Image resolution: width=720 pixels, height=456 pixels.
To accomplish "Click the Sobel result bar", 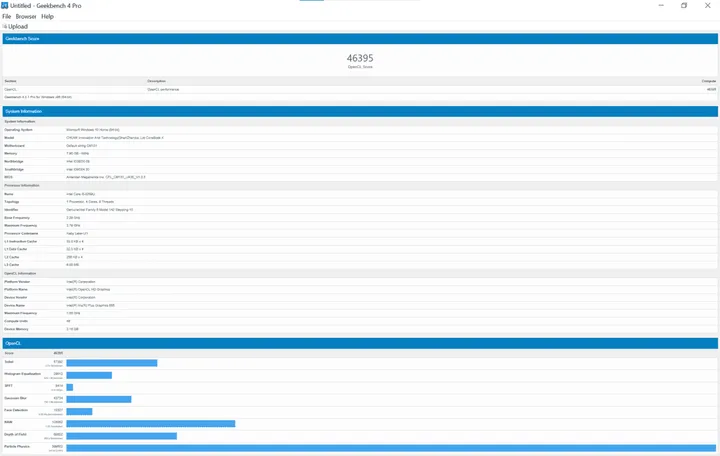I will point(112,363).
